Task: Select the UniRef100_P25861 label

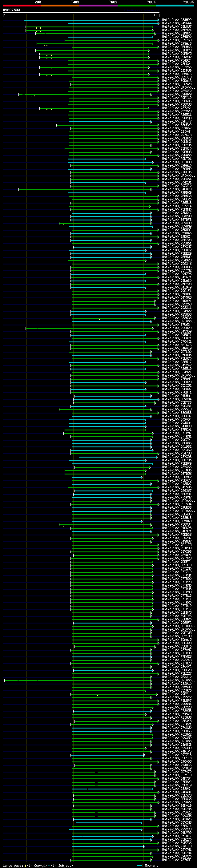Action: pos(177,243)
